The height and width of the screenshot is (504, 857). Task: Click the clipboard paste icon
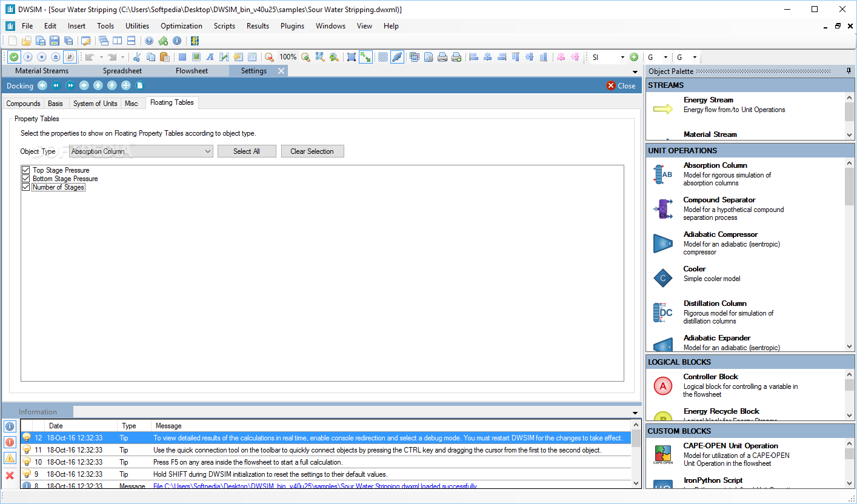(x=164, y=57)
